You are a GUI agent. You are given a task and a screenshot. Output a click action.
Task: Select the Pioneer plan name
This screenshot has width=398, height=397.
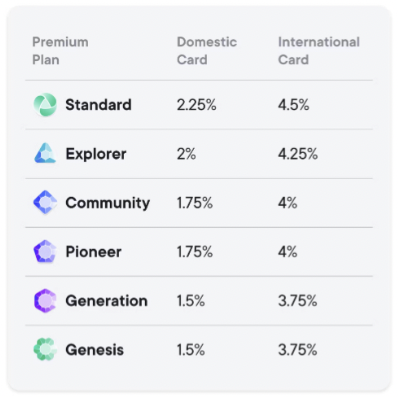[93, 252]
